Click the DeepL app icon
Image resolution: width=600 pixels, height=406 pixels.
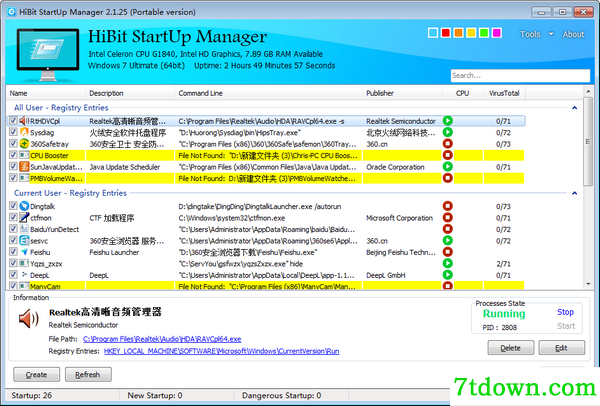24,275
